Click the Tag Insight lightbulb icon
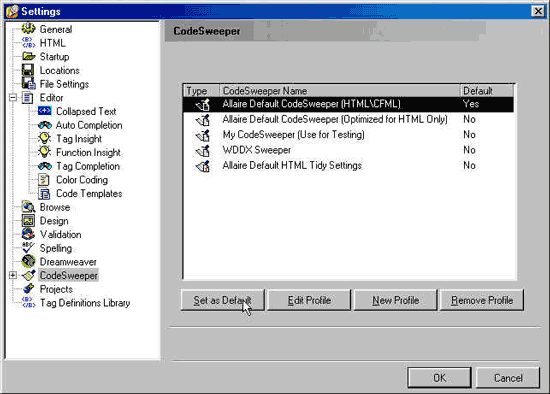The image size is (550, 394). [45, 138]
